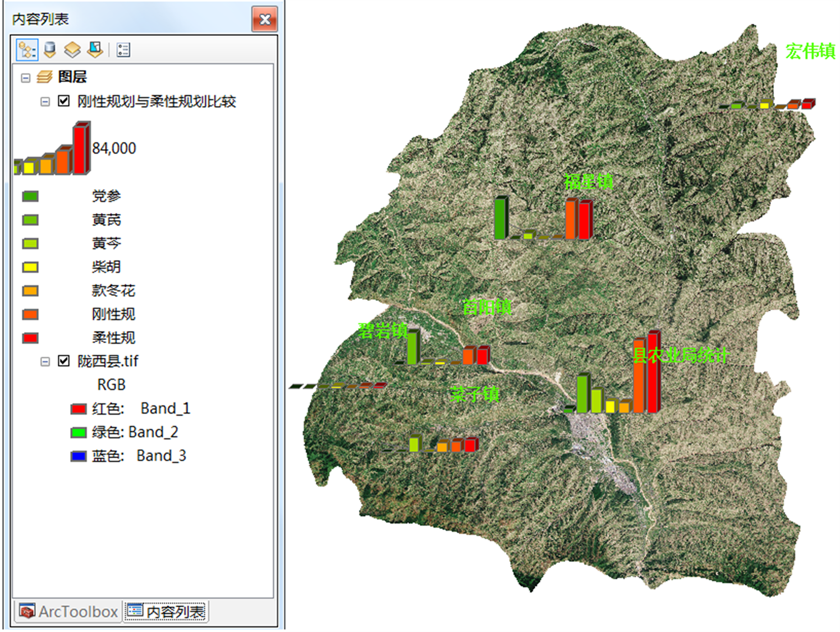Uncheck the 刚性规划与柔性规划比较 layer checkbox
This screenshot has height=632, width=840.
[64, 101]
